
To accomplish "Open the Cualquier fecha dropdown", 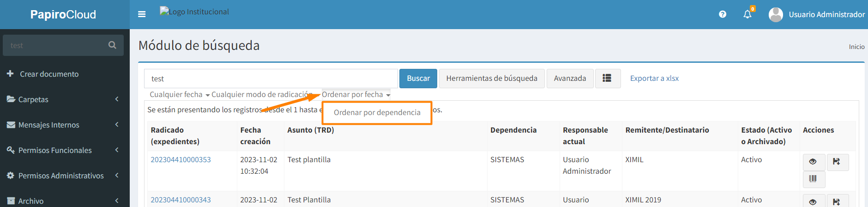I will [x=180, y=94].
